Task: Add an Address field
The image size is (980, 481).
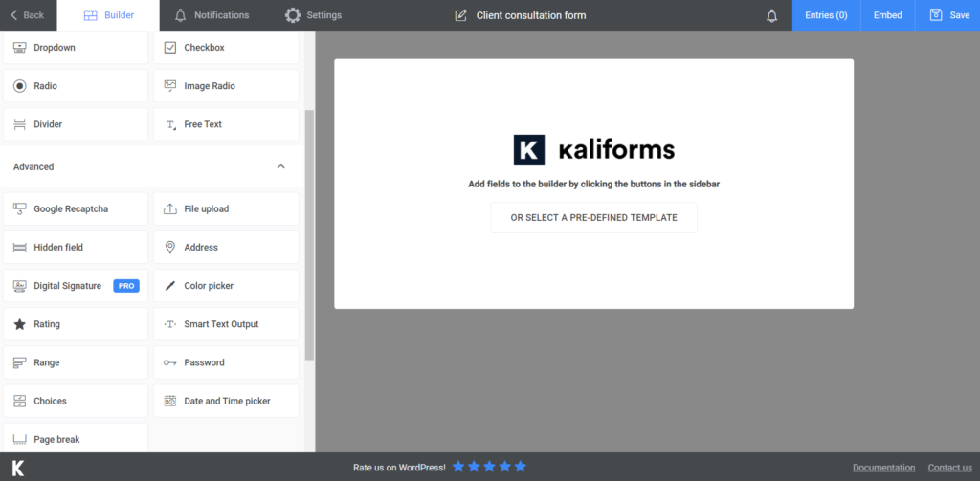Action: click(226, 248)
